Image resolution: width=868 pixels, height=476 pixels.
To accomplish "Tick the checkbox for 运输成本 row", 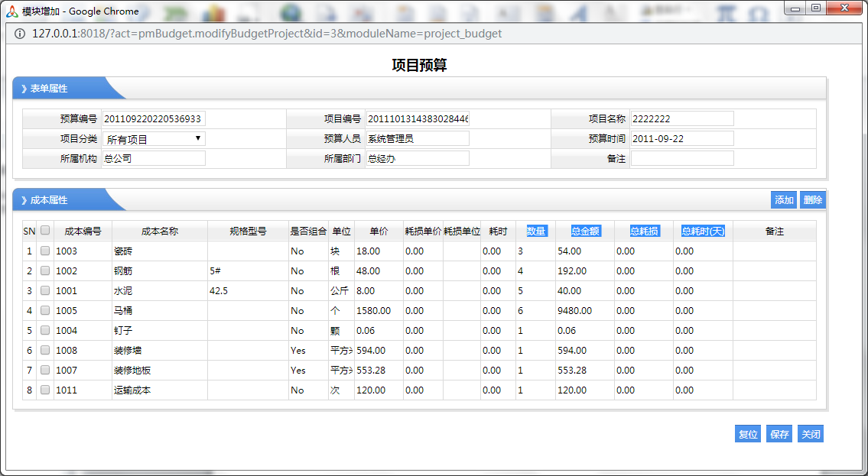I will [45, 390].
